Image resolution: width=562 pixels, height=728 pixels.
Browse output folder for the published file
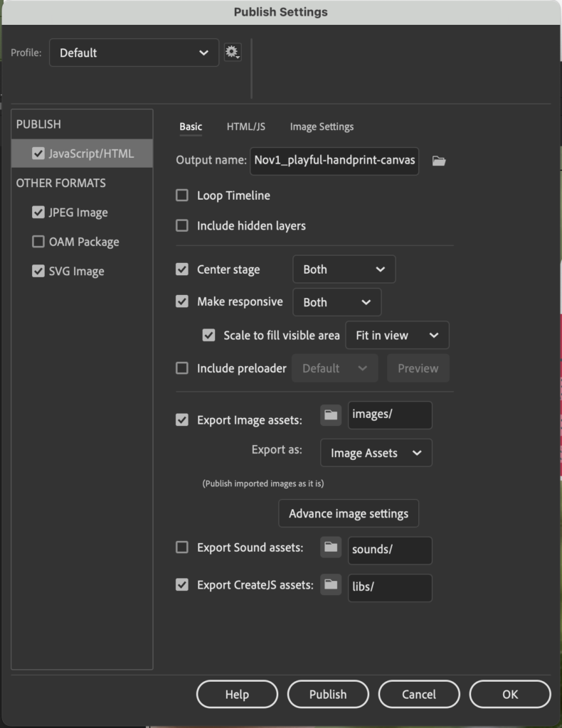coord(439,161)
